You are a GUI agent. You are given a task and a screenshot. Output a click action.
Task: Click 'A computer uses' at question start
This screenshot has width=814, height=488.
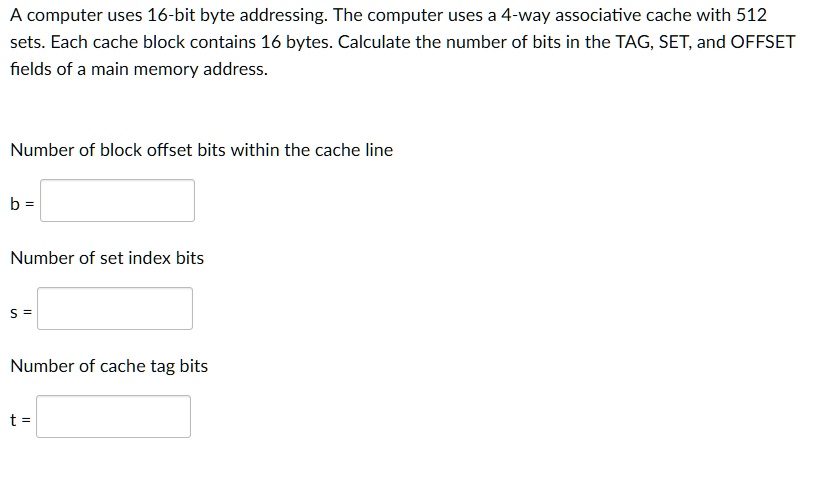pos(76,15)
